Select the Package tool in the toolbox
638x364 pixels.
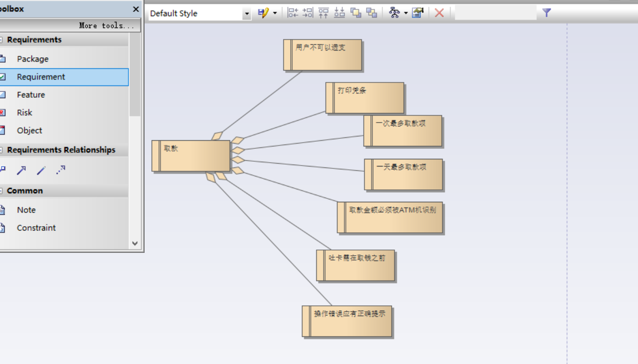coord(64,59)
